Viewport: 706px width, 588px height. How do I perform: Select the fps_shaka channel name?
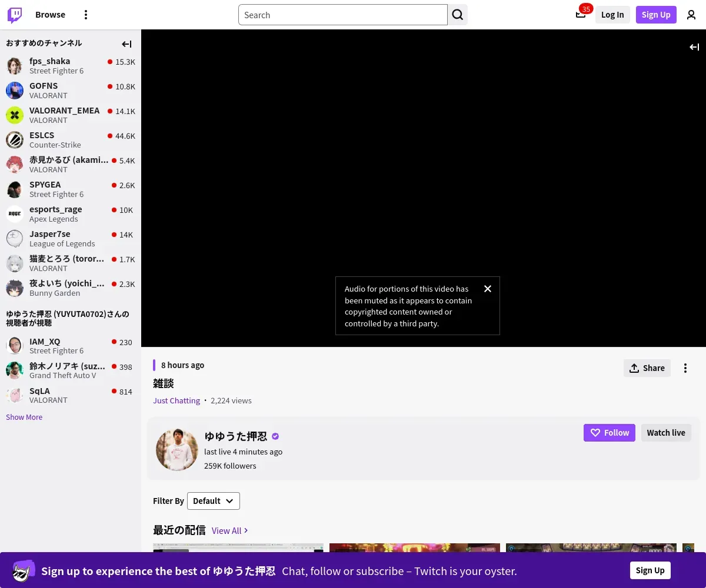click(50, 61)
